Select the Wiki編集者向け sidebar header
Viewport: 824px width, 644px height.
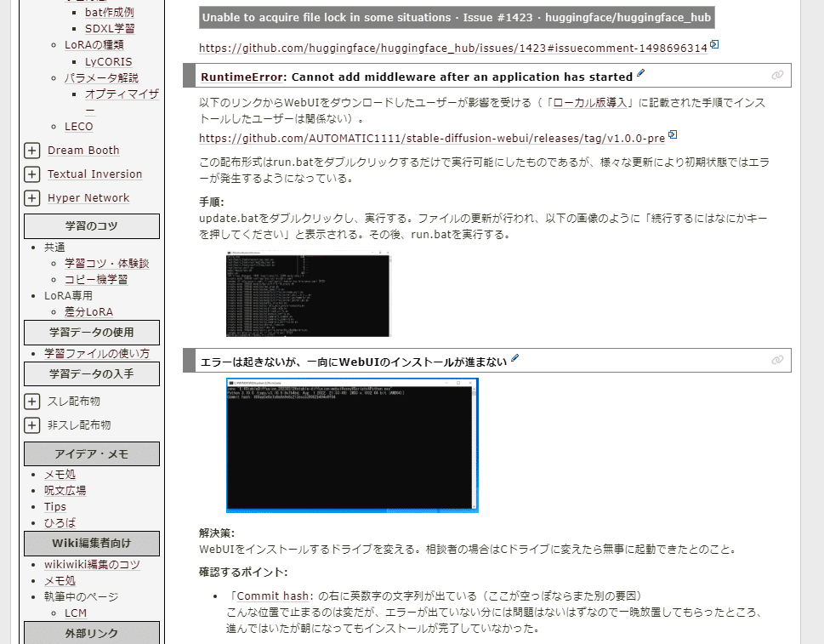[91, 542]
